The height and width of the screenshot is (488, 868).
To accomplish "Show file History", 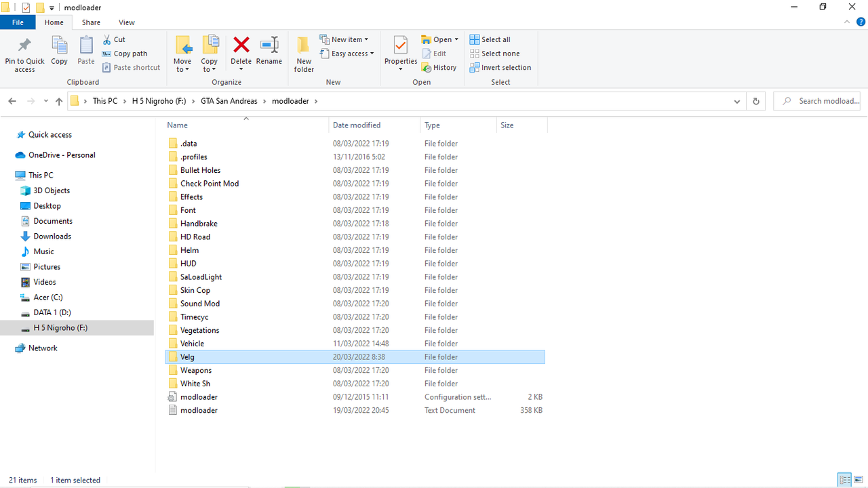I will [439, 67].
